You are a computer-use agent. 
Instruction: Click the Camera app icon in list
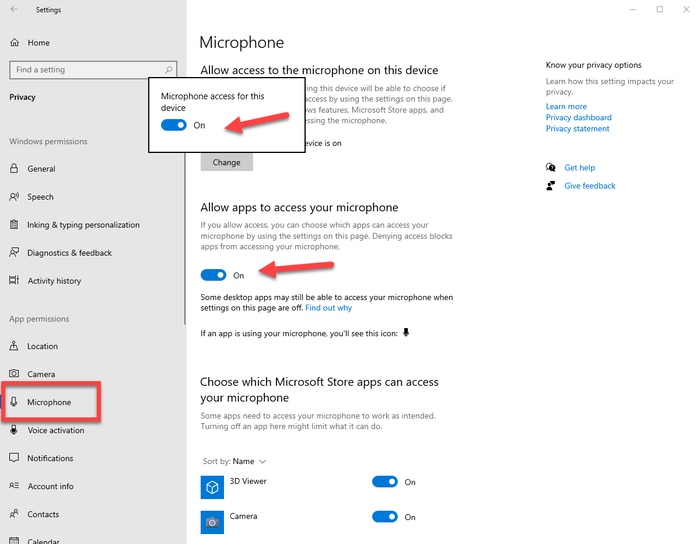(x=212, y=521)
